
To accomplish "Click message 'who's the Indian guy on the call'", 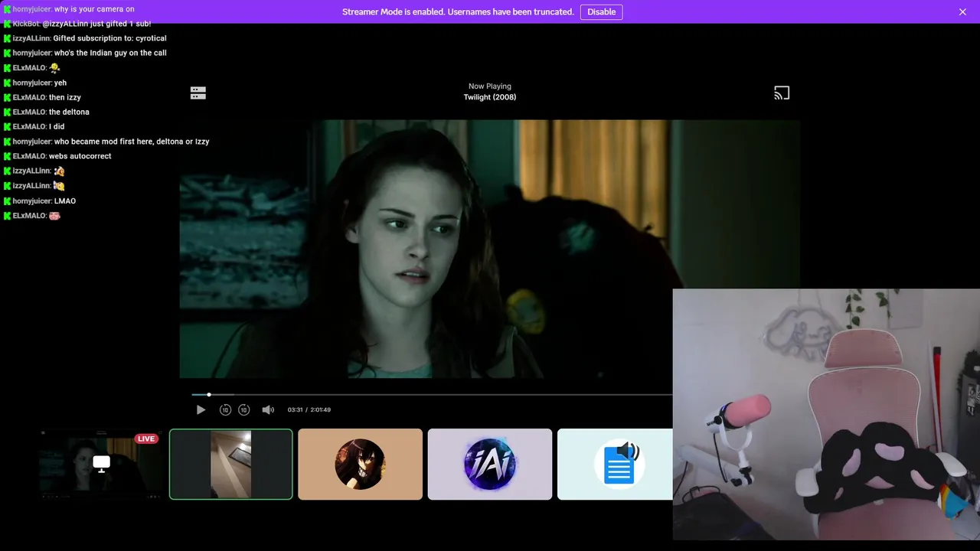I will click(x=110, y=53).
